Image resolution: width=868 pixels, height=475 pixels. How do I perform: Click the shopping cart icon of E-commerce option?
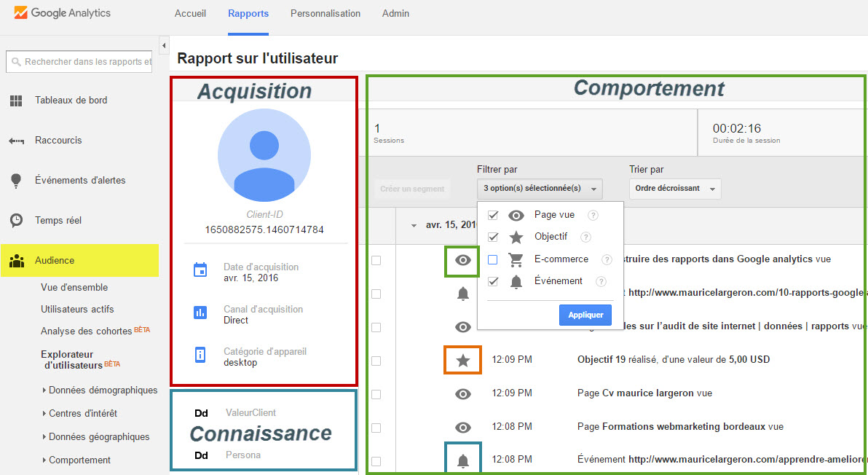[516, 259]
